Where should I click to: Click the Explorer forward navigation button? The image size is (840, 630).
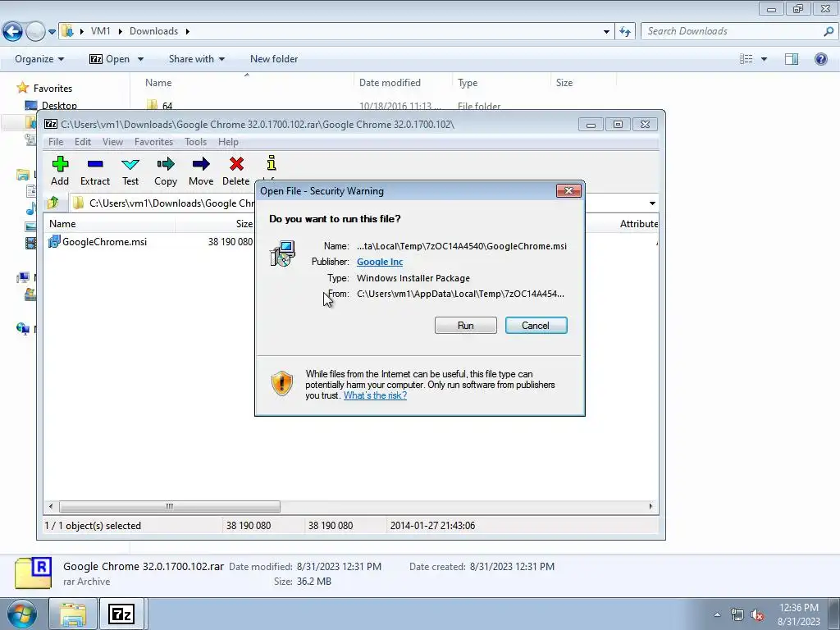click(x=35, y=32)
